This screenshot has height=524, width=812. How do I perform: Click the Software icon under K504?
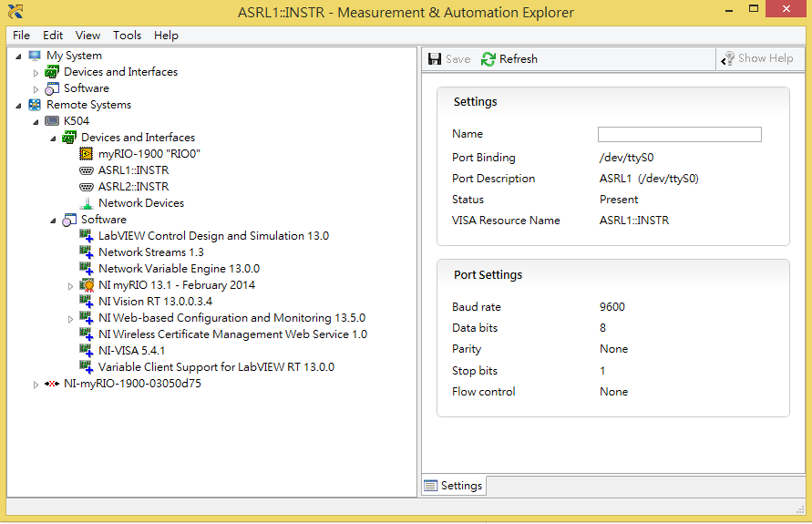(x=69, y=220)
